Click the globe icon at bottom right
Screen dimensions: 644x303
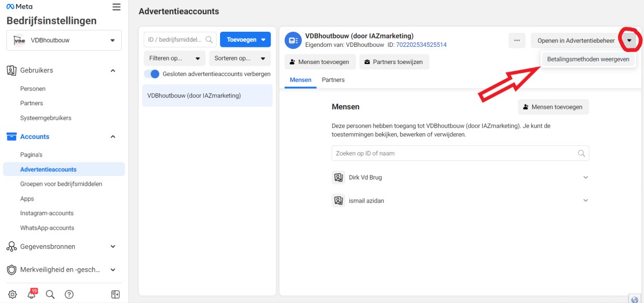pos(635,299)
